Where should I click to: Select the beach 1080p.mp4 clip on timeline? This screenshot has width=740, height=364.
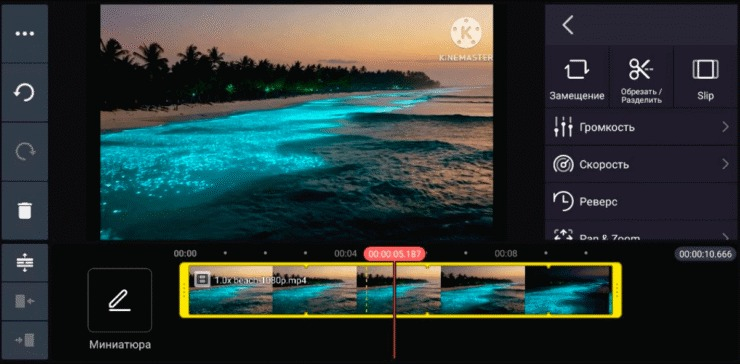tap(400, 289)
